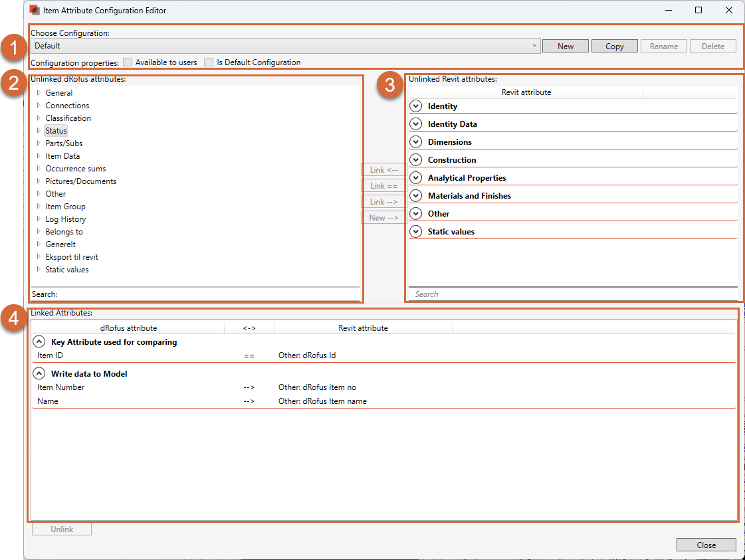Create a new configuration using the New button
Screen dimensions: 745x560
pos(565,45)
